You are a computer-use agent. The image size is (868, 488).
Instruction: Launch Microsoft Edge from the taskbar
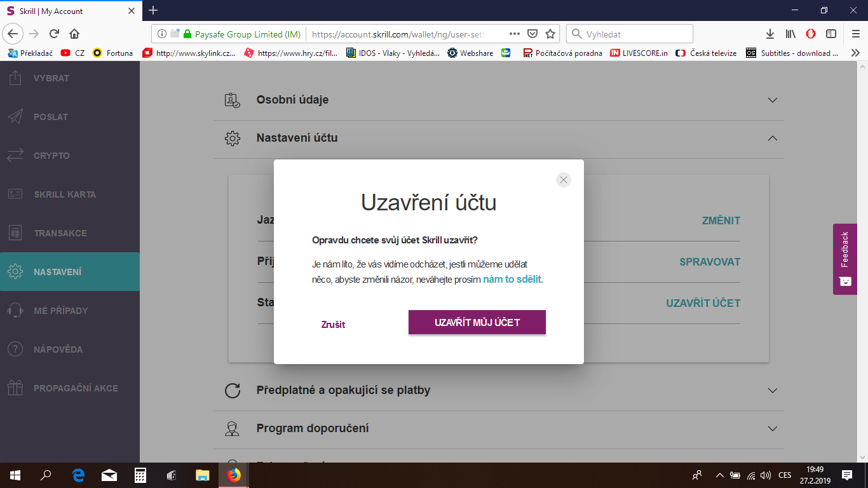click(79, 475)
